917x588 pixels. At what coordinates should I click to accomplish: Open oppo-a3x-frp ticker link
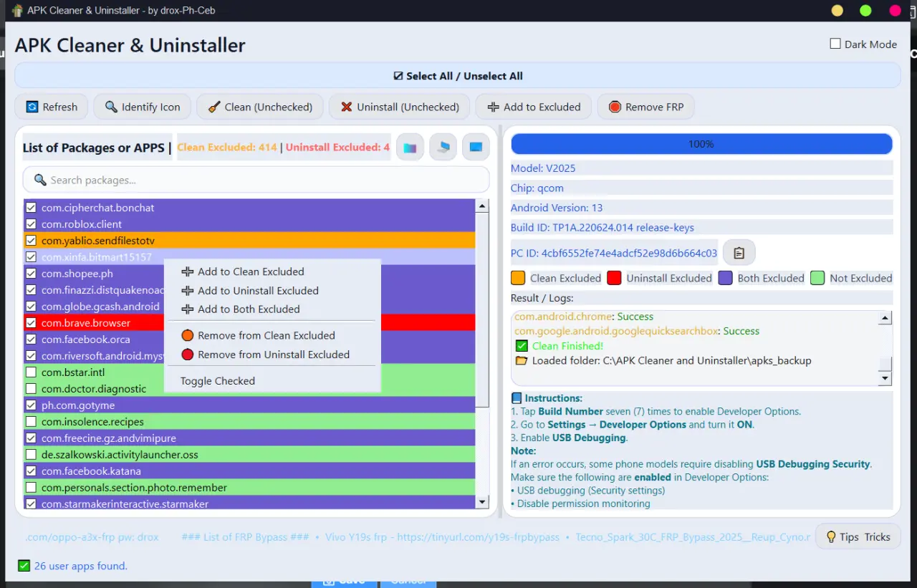tap(92, 537)
